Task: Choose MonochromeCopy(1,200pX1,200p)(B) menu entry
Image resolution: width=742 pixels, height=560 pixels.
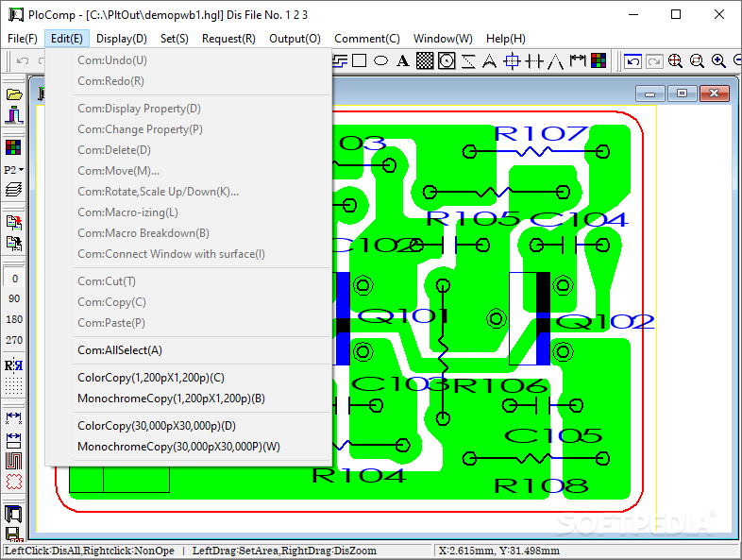Action: tap(189, 399)
